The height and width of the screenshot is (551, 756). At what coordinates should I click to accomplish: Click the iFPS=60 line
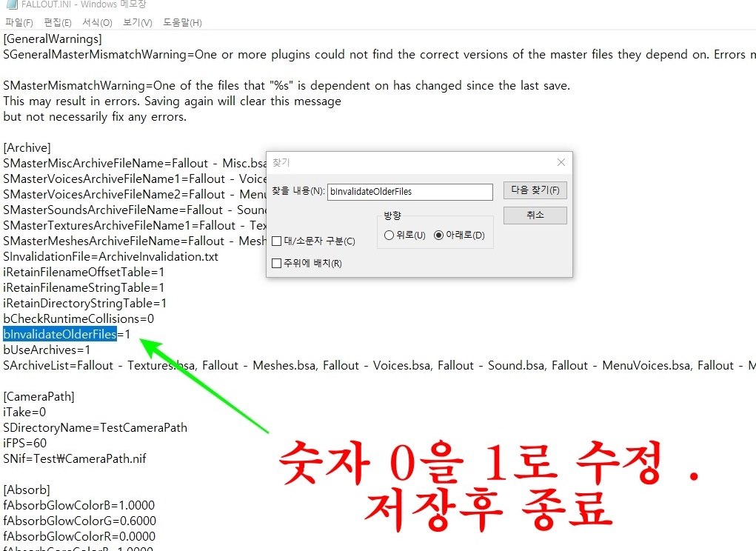[x=24, y=443]
